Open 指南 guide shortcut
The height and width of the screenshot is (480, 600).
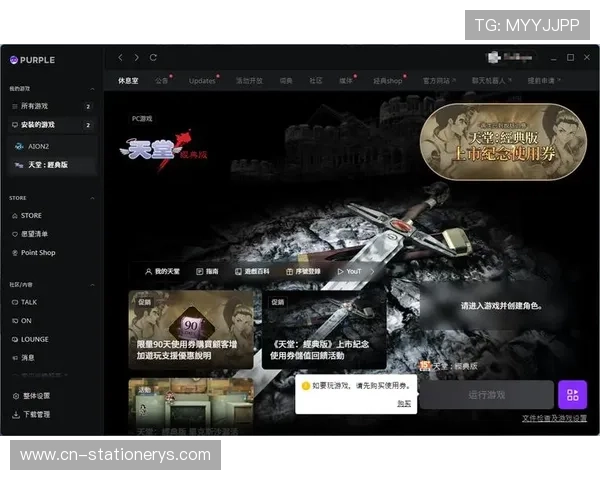[x=207, y=271]
